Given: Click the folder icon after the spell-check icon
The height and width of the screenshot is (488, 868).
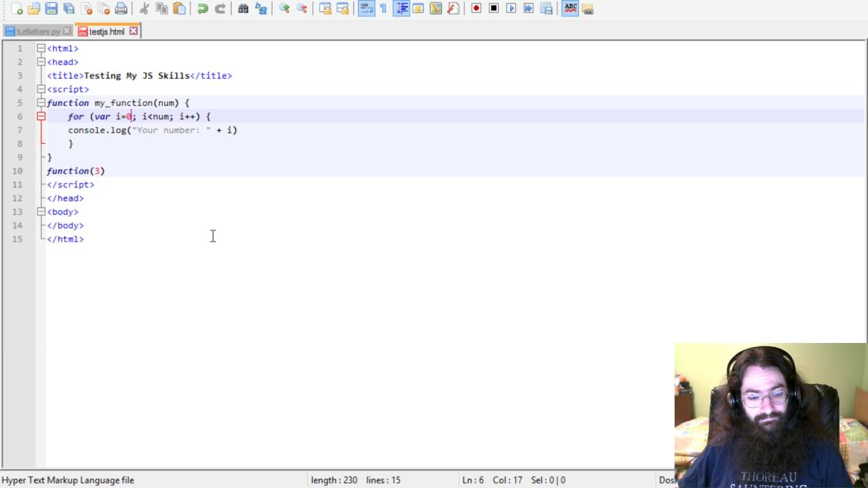Looking at the screenshot, I should point(587,9).
